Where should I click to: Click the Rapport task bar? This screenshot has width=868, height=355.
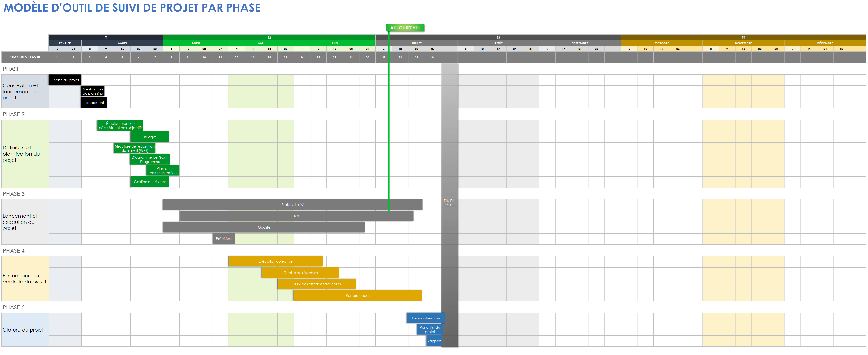434,341
